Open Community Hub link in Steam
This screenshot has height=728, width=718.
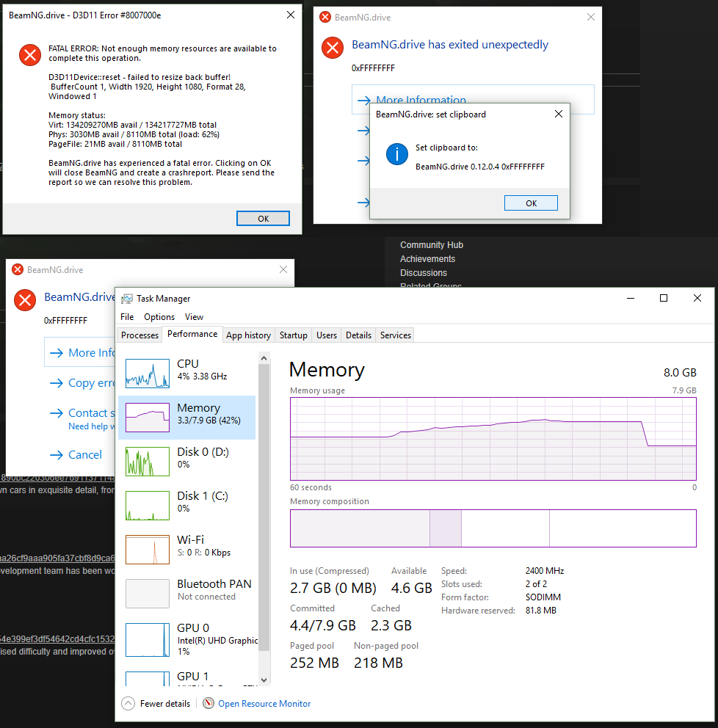(432, 244)
